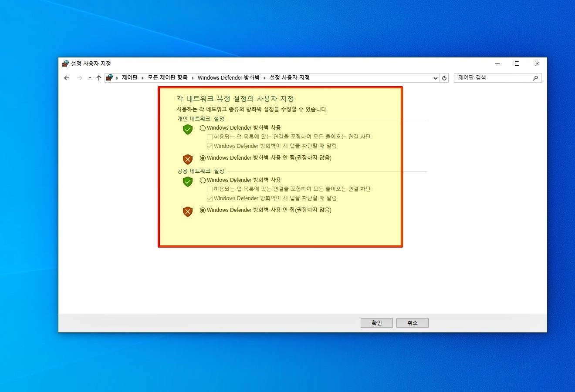Click red shield icon under 개인 네트워크 설정
The height and width of the screenshot is (392, 575).
click(x=187, y=159)
